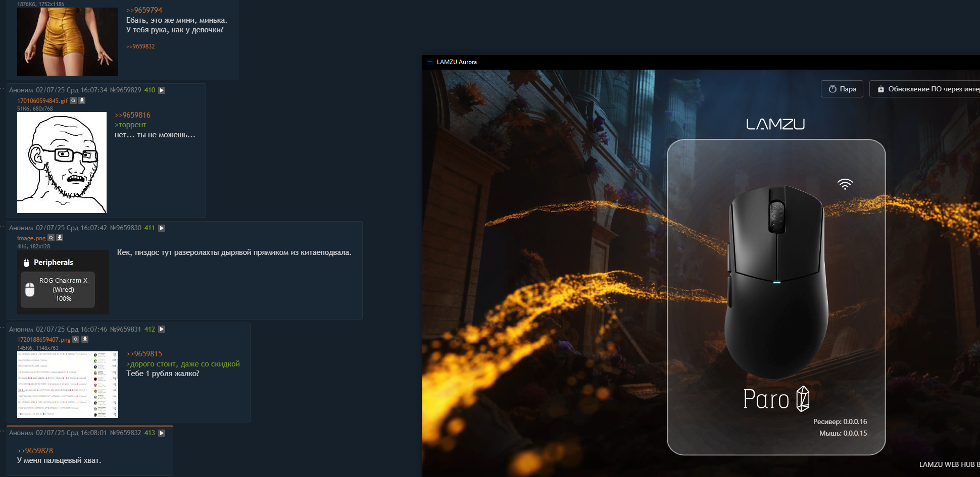Click the download icon next to image.png
This screenshot has width=980, height=477.
point(60,238)
